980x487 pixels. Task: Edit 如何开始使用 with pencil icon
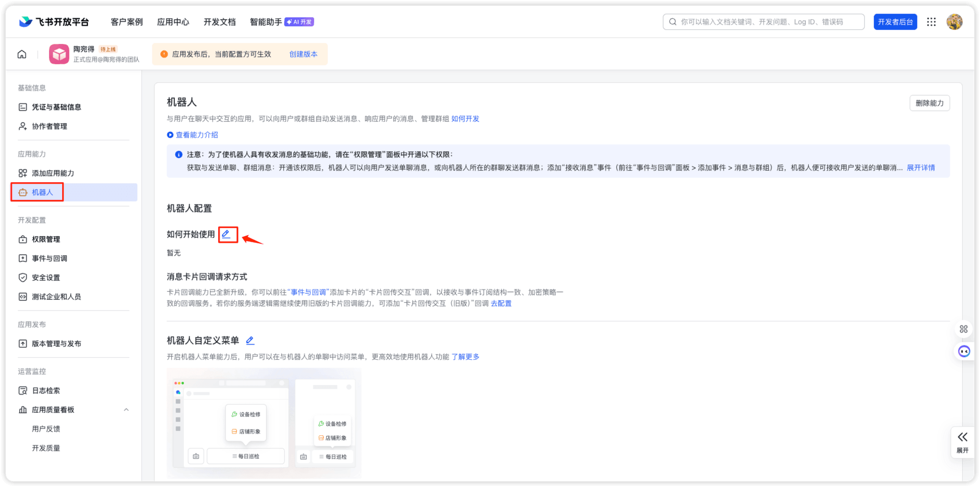tap(227, 234)
